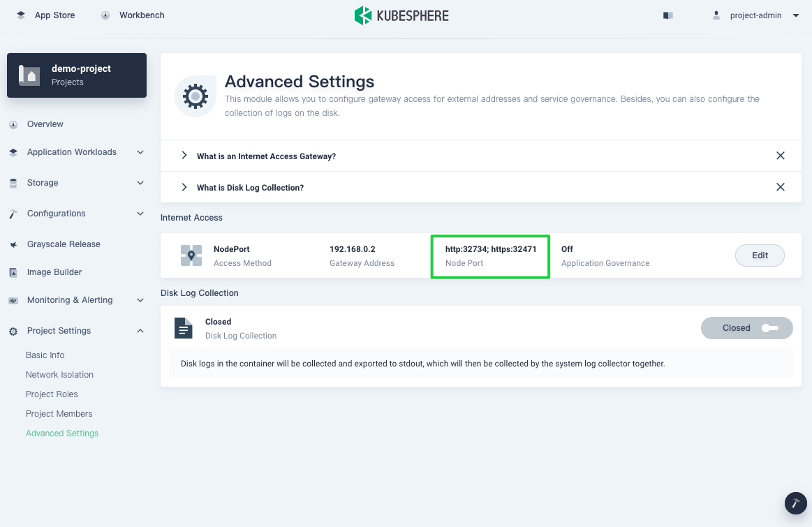Click the demo-project icon in sidebar
Viewport: 812px width, 527px height.
point(29,75)
